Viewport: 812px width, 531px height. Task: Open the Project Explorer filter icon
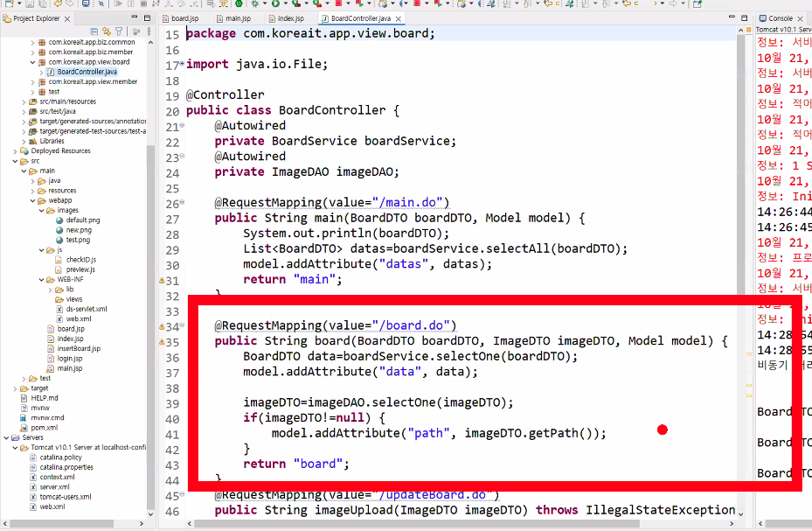pos(119,31)
